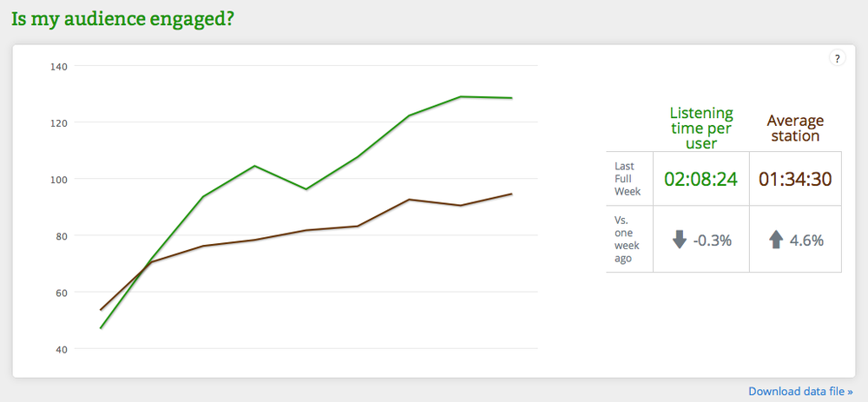This screenshot has width=868, height=402.
Task: Click the green line's peak near 130
Action: pos(461,96)
